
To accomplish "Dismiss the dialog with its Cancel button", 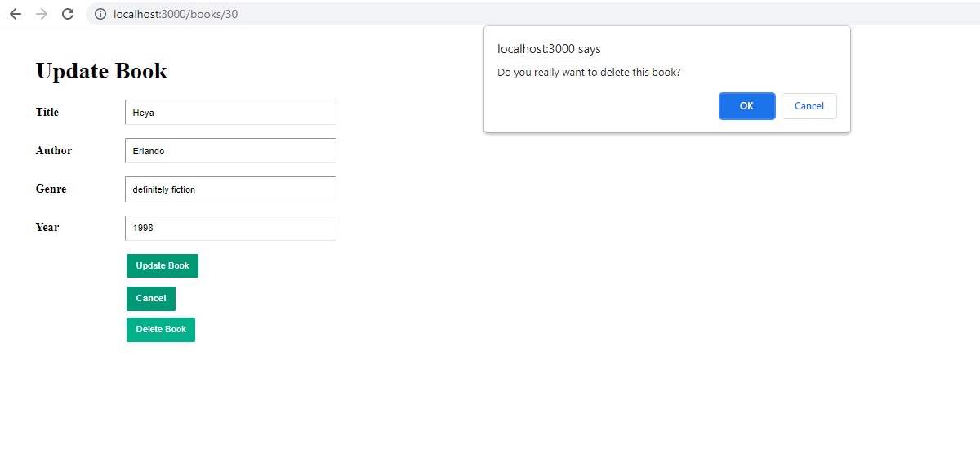I will [809, 106].
